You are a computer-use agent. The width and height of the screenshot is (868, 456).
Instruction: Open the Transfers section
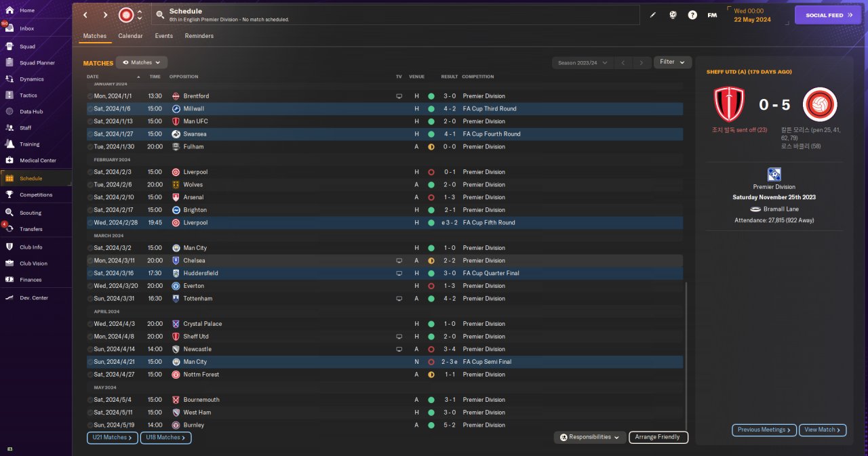31,229
